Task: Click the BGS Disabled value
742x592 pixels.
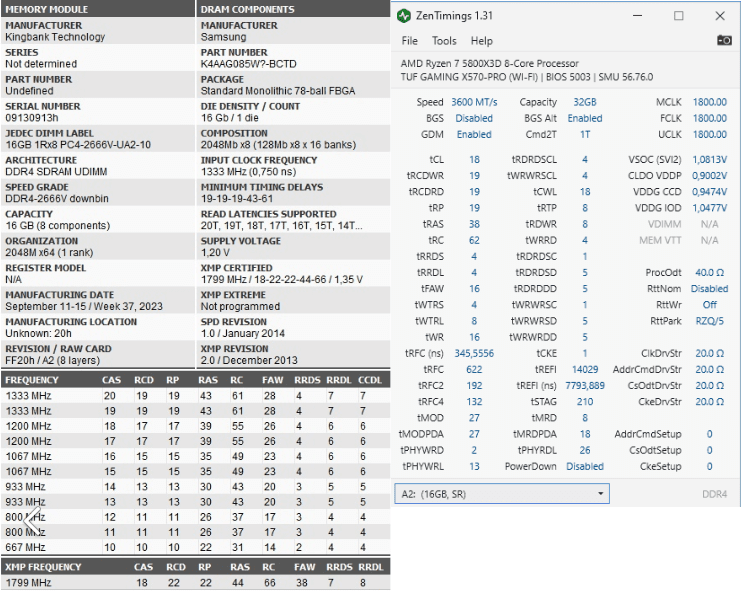Action: click(474, 118)
